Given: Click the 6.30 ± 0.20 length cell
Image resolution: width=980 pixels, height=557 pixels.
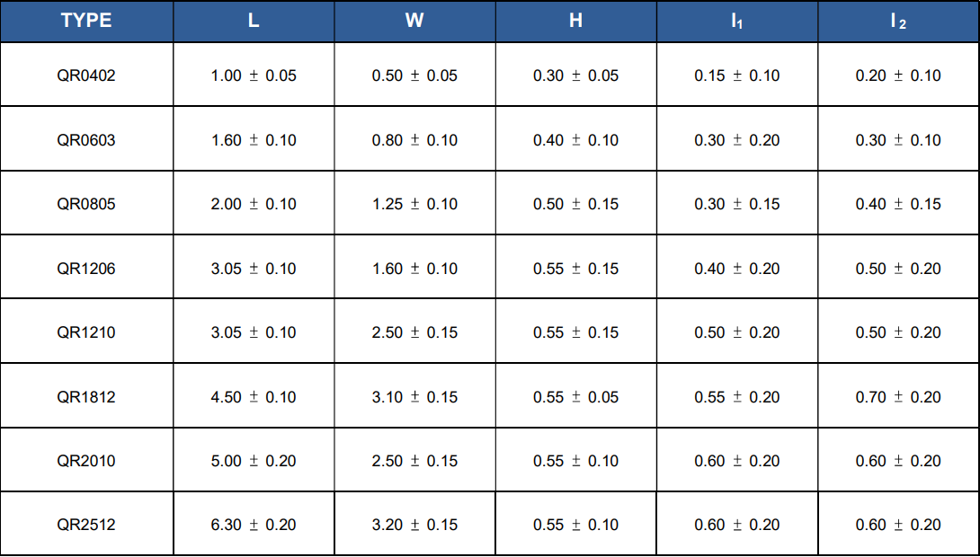Looking at the screenshot, I should point(254,525).
